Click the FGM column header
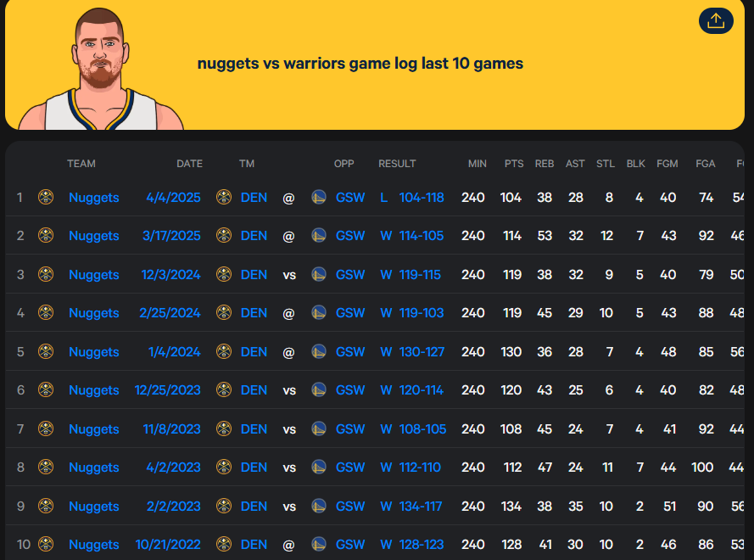Screen dimensions: 754x560 click(x=667, y=164)
